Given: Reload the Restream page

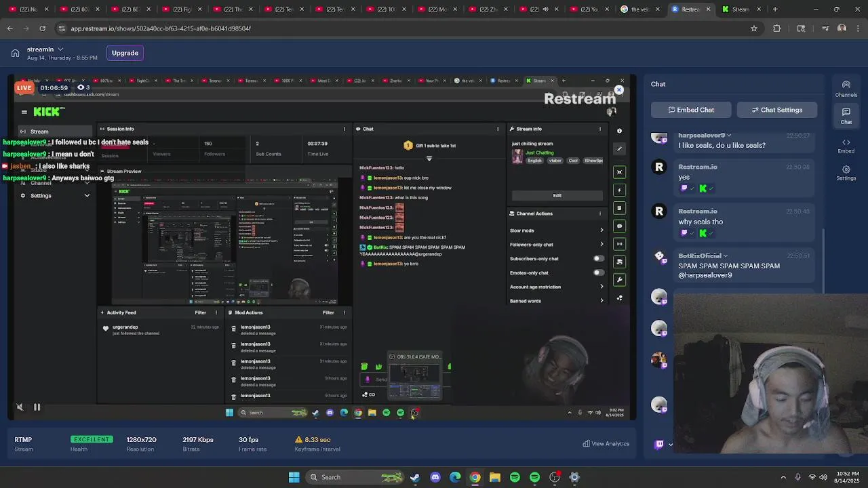Looking at the screenshot, I should (x=42, y=28).
